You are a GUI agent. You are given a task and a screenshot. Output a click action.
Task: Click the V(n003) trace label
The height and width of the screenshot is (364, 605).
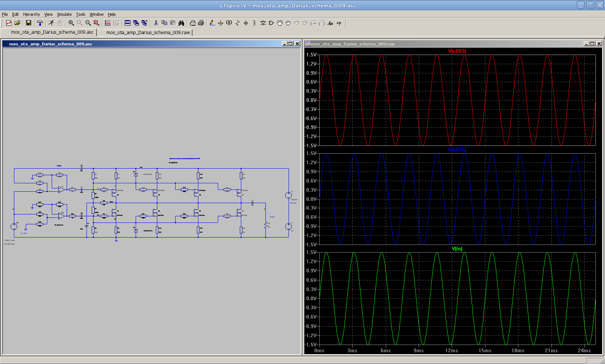(457, 51)
